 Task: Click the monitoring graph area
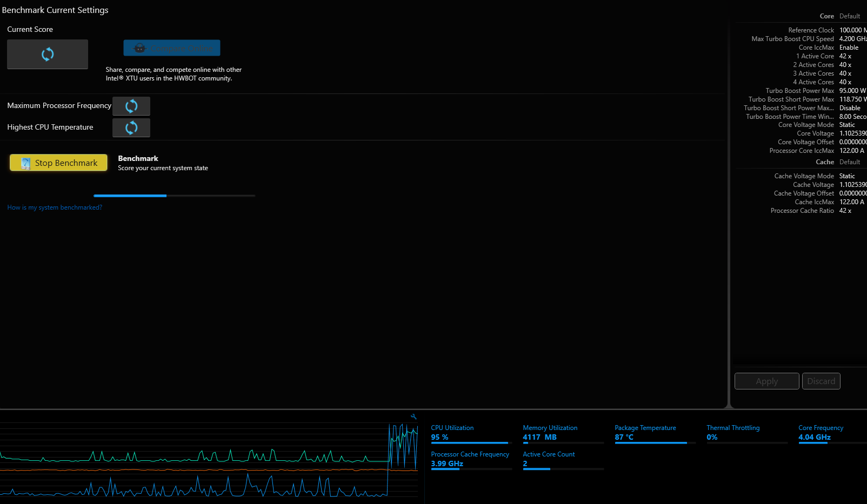(x=209, y=459)
